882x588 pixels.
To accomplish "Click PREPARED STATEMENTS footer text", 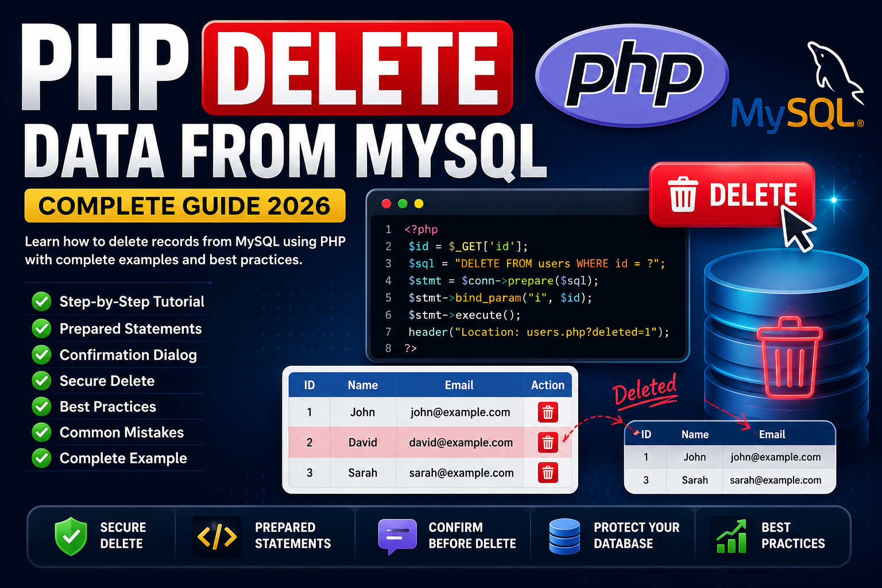I will (293, 535).
